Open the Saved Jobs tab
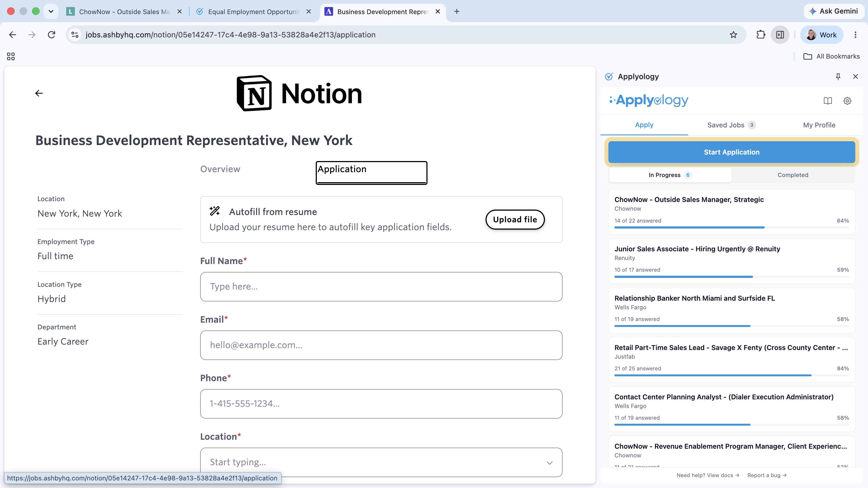This screenshot has height=488, width=868. coord(731,125)
